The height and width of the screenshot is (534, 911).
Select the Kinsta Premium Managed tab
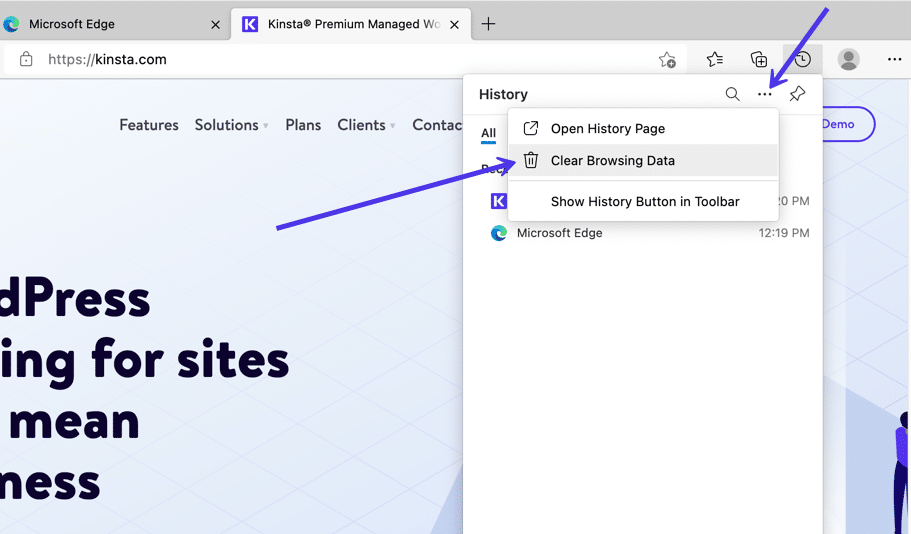[353, 24]
